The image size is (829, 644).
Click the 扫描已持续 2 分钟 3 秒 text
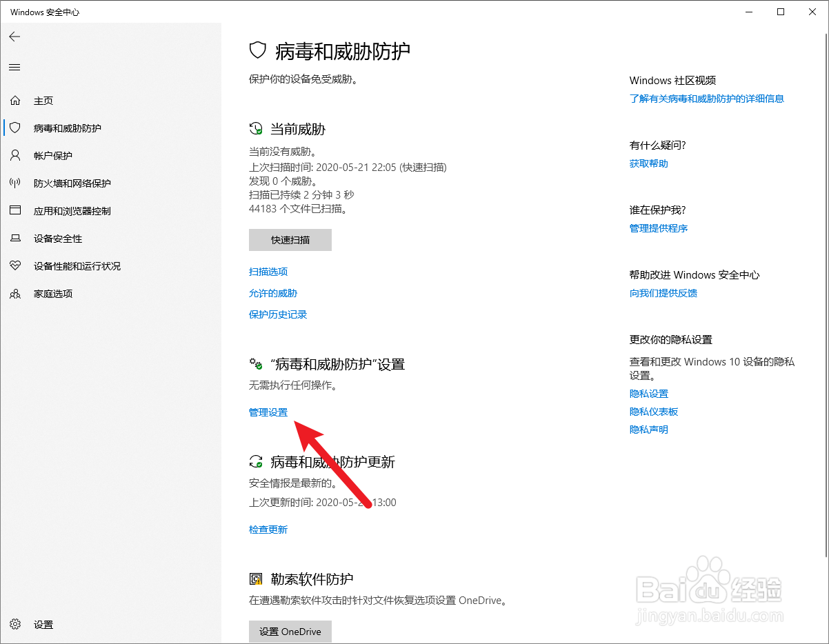(301, 195)
